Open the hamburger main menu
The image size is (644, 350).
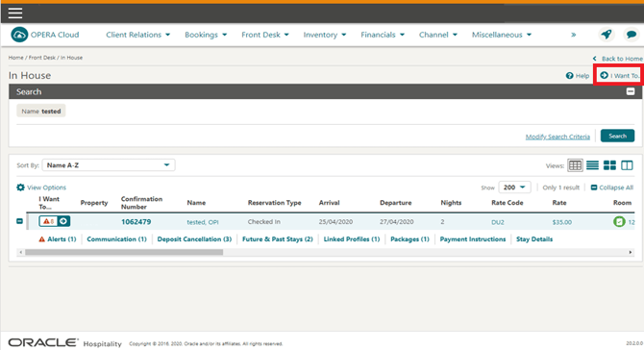pos(15,13)
